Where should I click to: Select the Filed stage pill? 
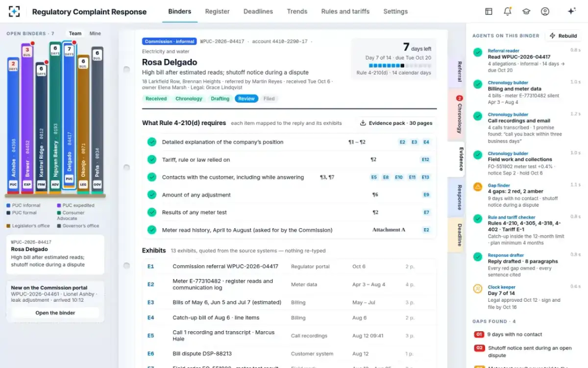269,99
